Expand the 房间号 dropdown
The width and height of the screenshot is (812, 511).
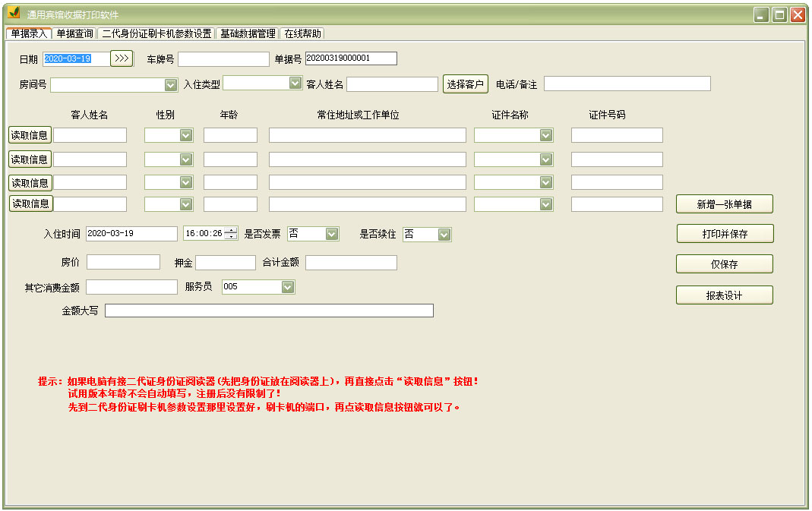pyautogui.click(x=170, y=84)
